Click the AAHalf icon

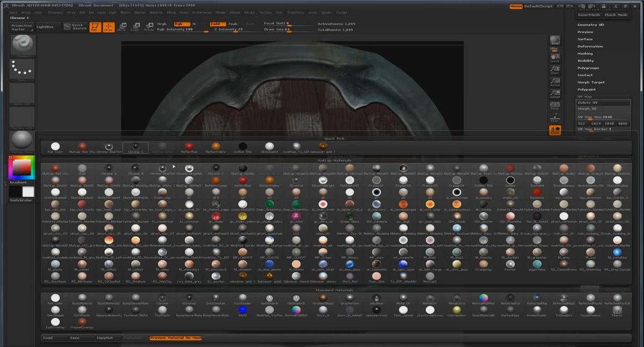(555, 95)
